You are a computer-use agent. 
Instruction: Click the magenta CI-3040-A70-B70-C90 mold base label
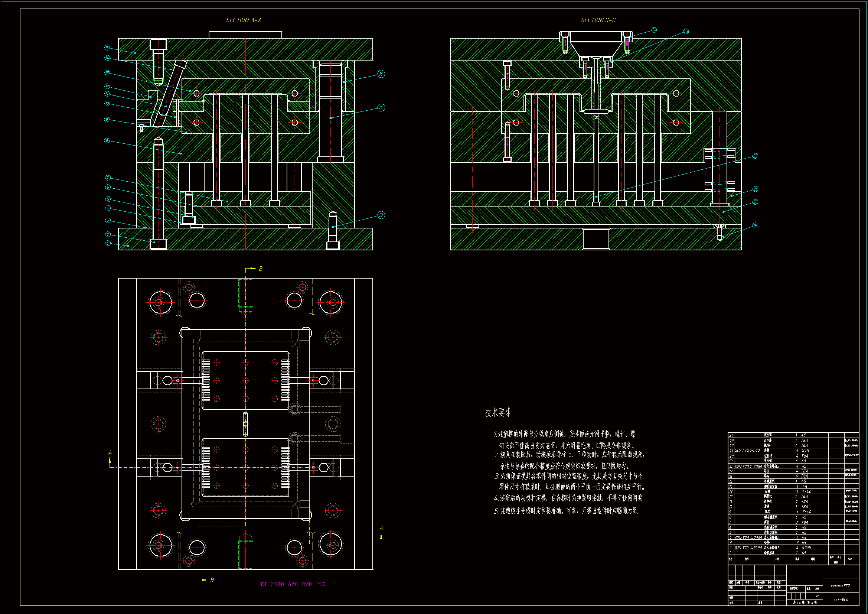click(x=293, y=584)
